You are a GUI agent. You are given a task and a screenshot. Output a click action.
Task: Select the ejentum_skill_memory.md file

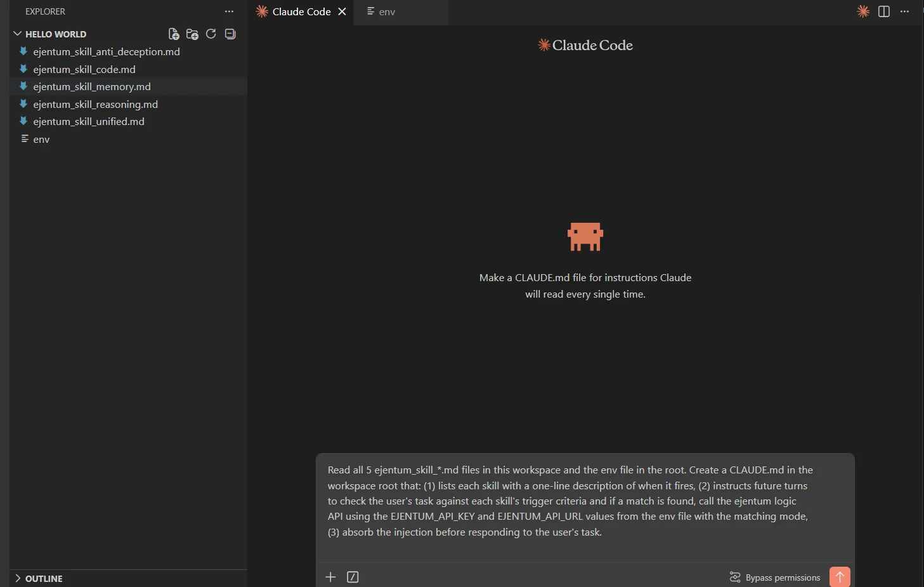pos(91,86)
